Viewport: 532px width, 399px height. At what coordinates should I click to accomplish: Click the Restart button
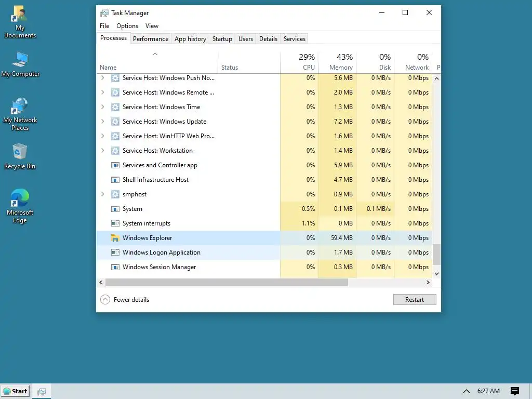tap(415, 300)
